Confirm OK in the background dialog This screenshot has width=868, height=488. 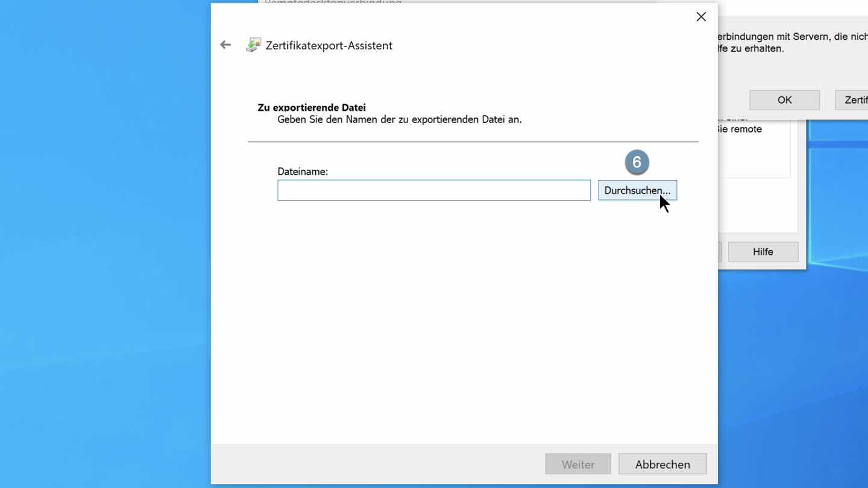point(784,100)
